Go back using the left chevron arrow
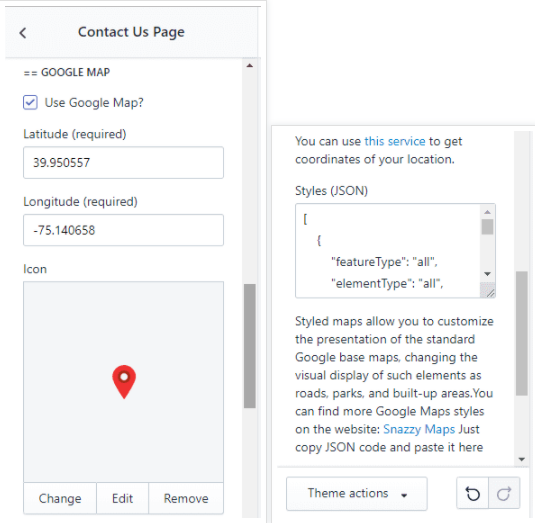 point(23,33)
